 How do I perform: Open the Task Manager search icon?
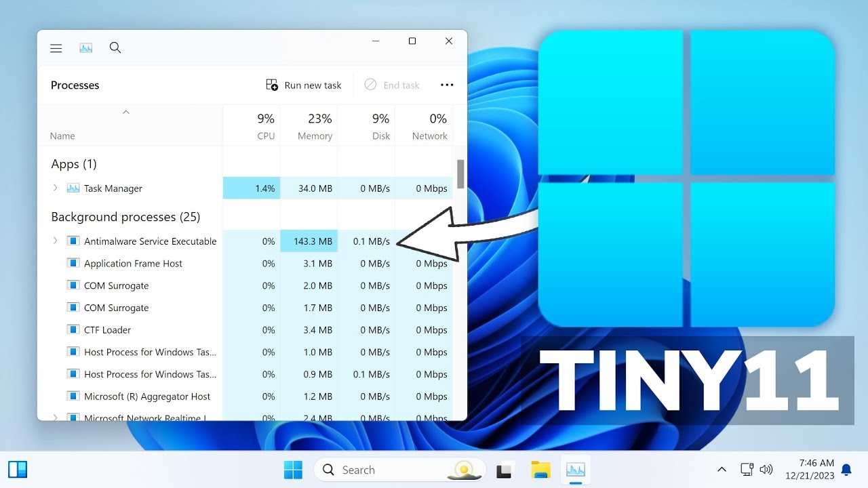tap(115, 47)
